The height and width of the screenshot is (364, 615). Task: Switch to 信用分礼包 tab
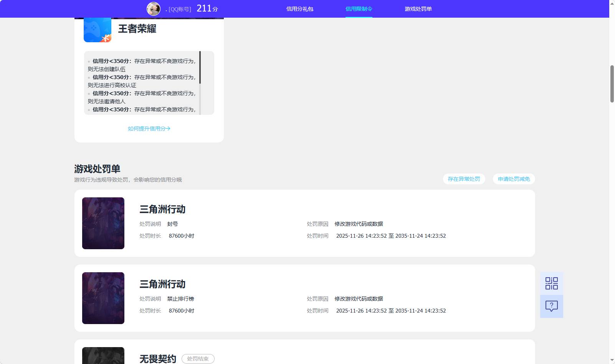[x=300, y=9]
